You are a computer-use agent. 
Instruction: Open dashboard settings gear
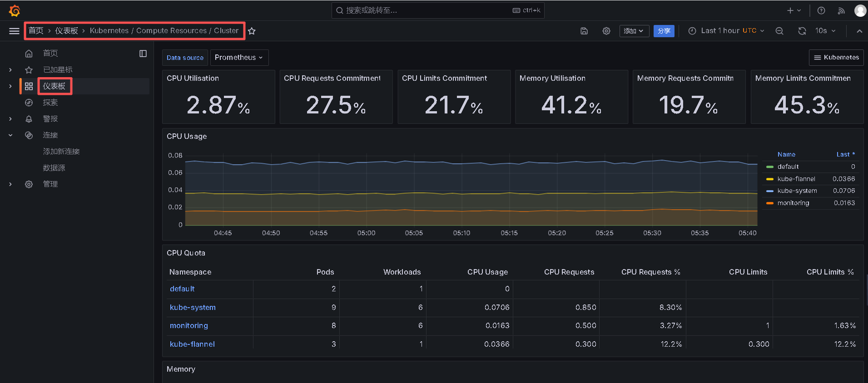point(606,31)
